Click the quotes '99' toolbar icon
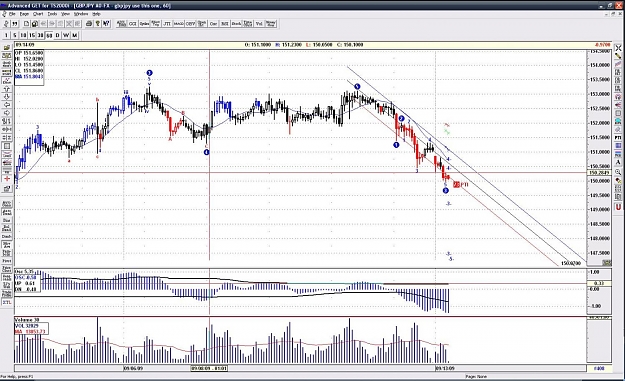This screenshot has height=381, width=625. 15,24
